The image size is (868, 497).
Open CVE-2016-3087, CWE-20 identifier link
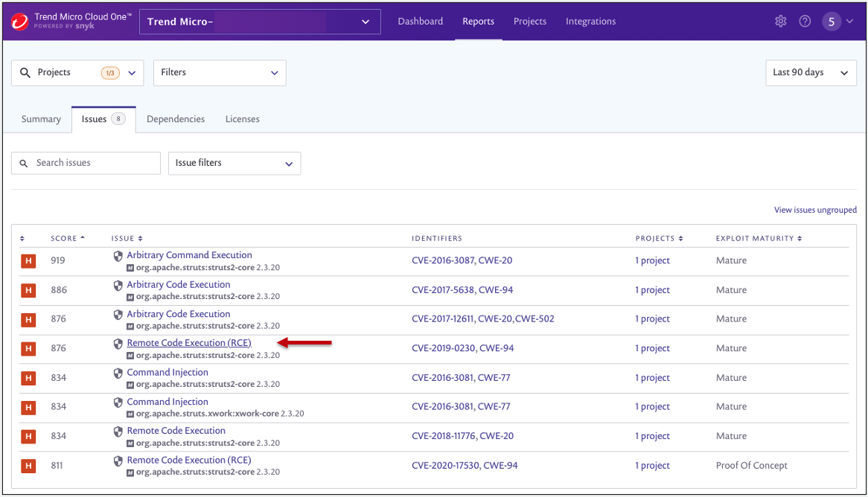462,260
